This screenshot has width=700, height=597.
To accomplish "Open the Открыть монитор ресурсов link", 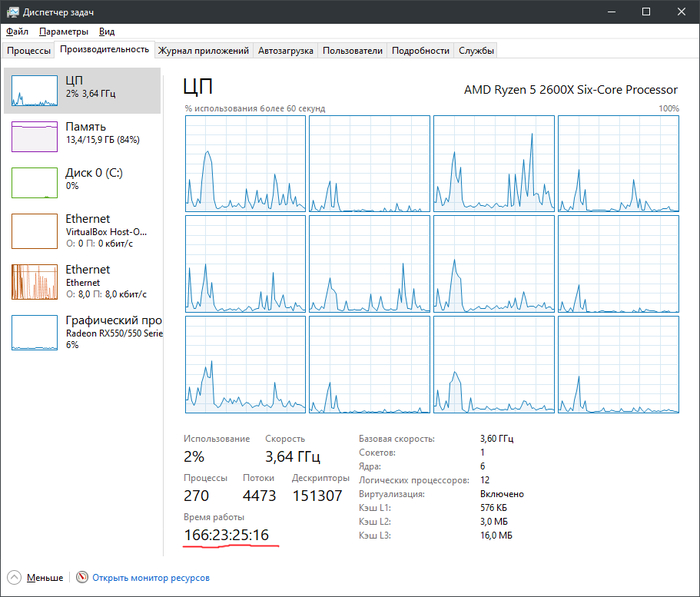I will click(x=150, y=578).
